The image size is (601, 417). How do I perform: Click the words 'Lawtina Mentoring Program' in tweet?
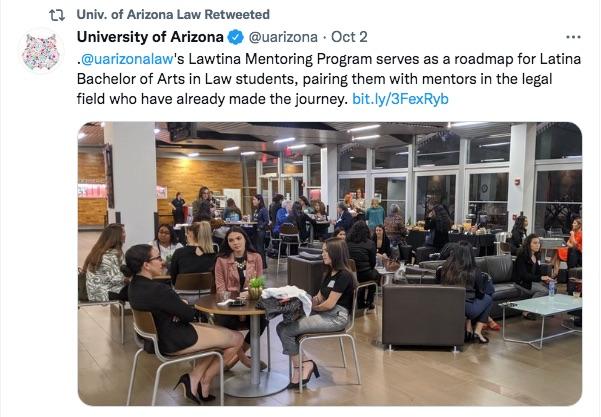coord(280,59)
